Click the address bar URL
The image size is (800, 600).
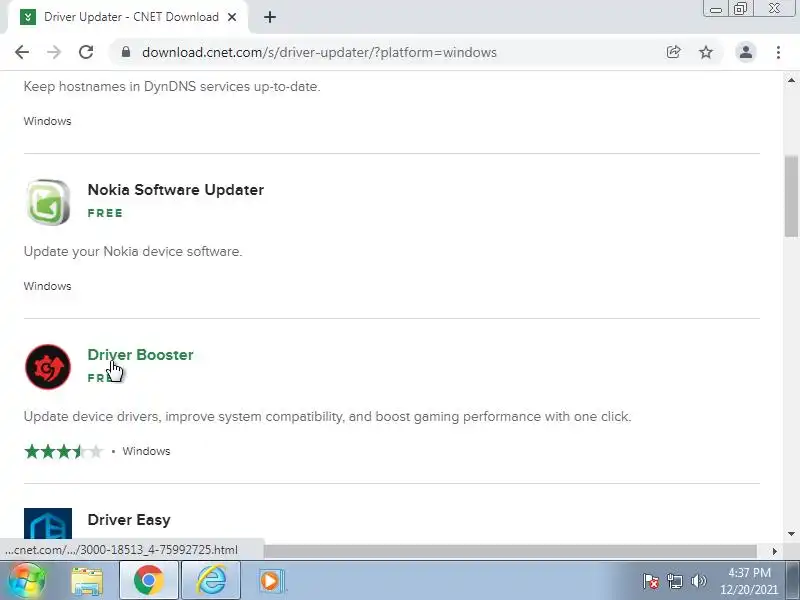(319, 53)
